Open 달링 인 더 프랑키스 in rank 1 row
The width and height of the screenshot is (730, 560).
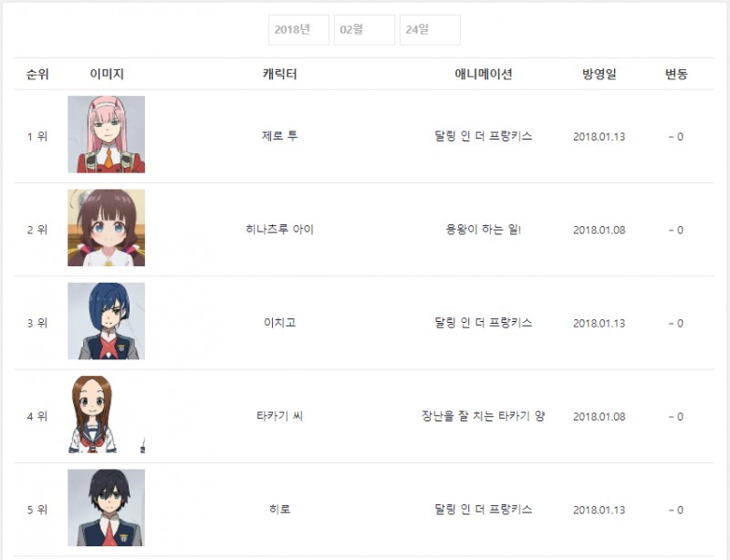point(484,136)
